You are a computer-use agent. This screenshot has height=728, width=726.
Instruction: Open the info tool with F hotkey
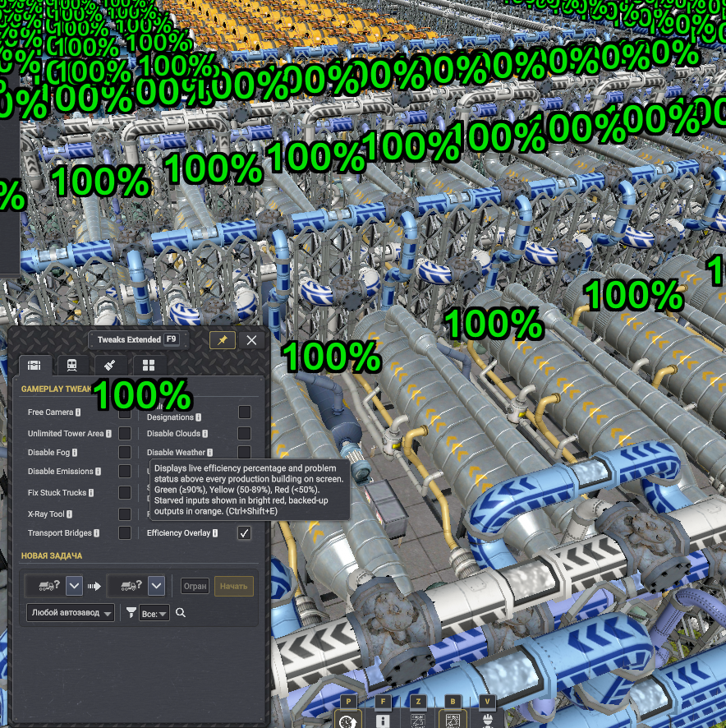point(383,720)
